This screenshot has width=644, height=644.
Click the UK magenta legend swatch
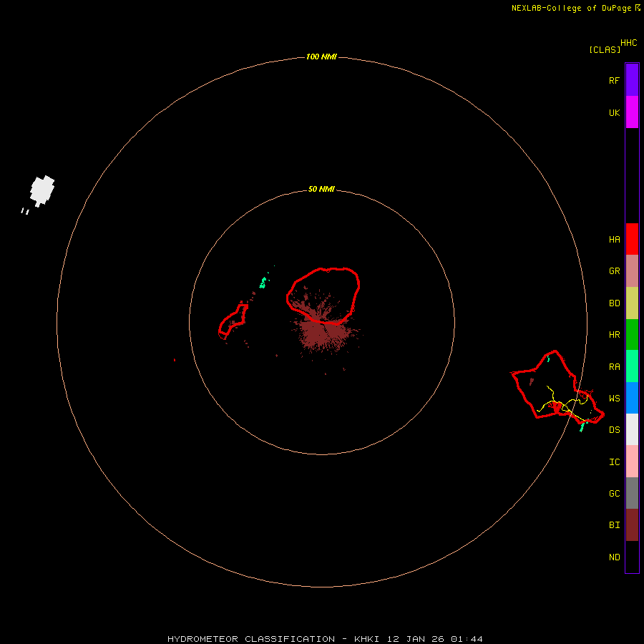coord(632,112)
